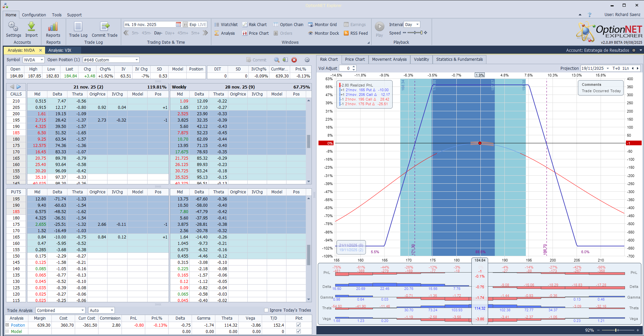
Task: Collapse the ribbon with the up arrow
Action: pyautogui.click(x=580, y=15)
